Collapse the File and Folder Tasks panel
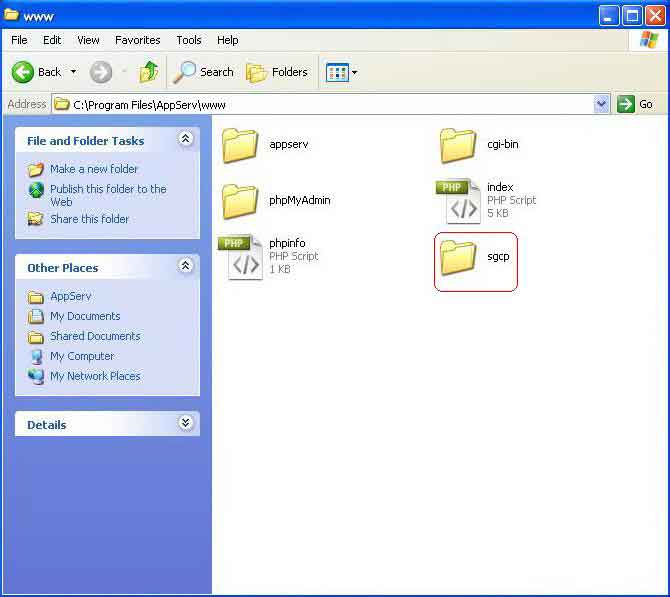 pos(185,138)
